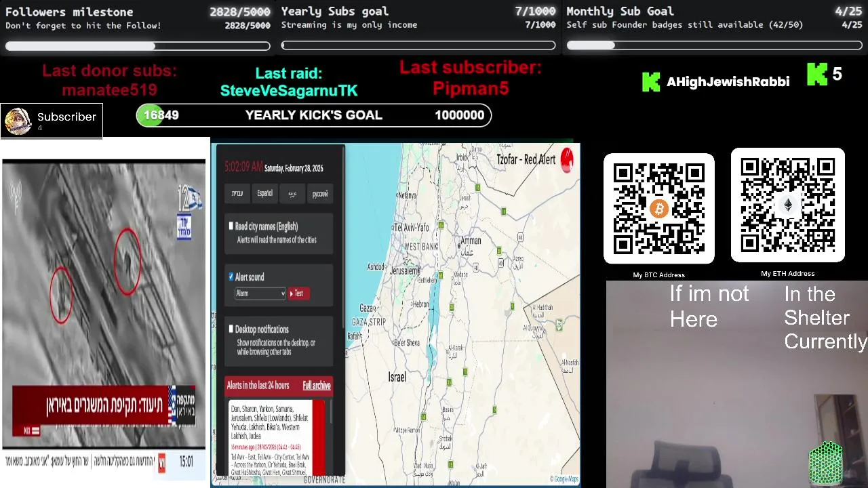Click the WEST BANK label on map
The height and width of the screenshot is (488, 868).
(x=421, y=247)
